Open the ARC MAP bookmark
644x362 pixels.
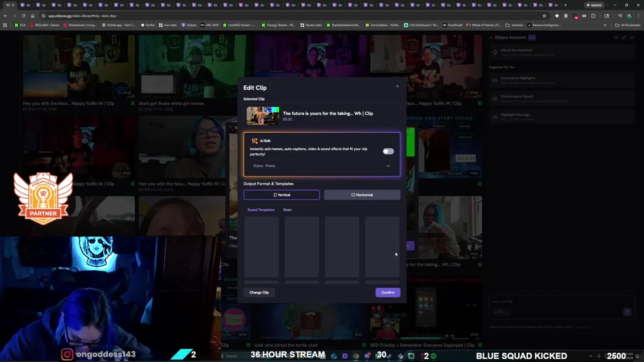tap(210, 25)
